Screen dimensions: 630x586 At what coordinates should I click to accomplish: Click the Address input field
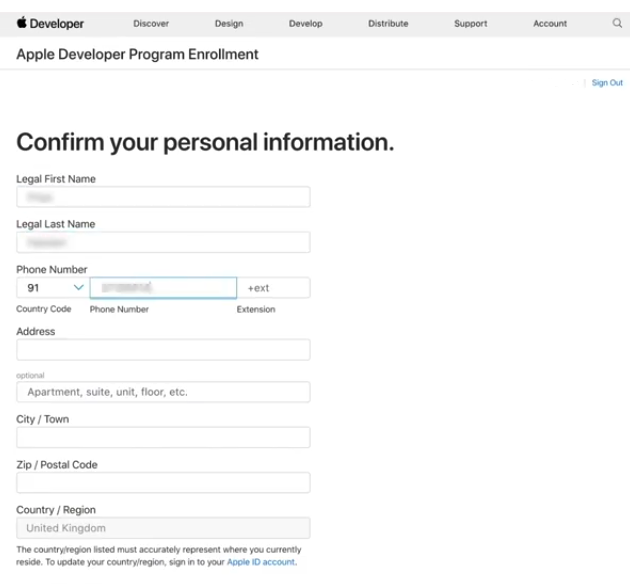(x=163, y=350)
